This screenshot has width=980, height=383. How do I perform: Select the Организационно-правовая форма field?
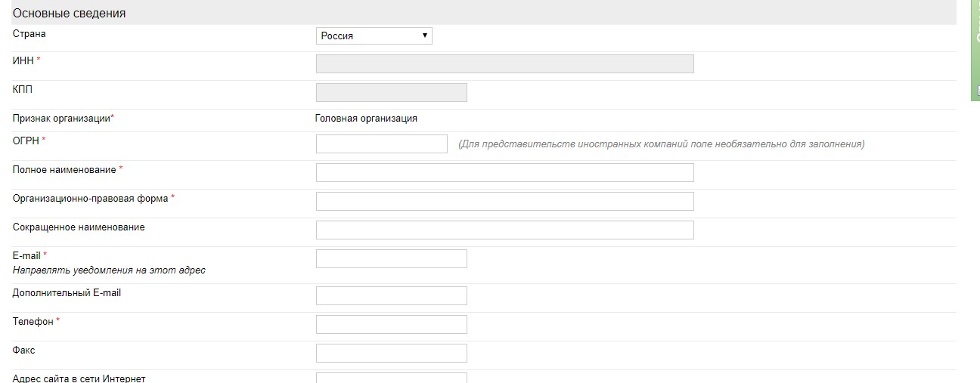504,201
